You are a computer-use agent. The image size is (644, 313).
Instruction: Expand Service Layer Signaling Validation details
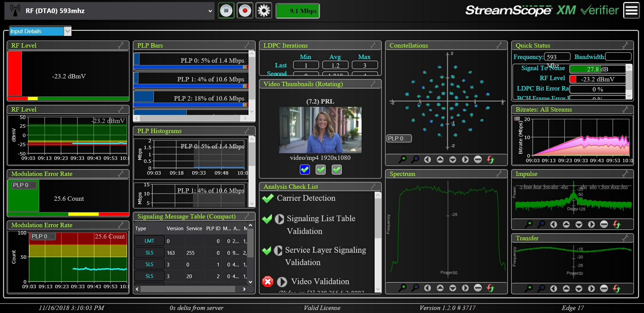click(x=278, y=250)
